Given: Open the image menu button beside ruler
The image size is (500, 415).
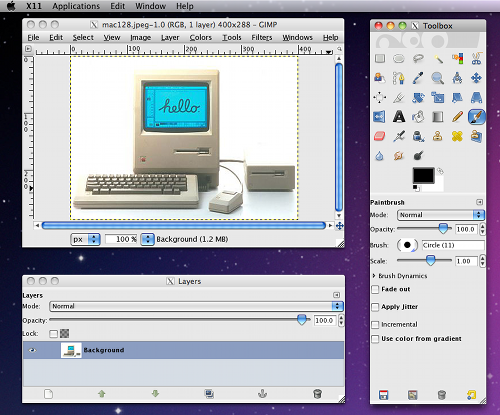Looking at the screenshot, I should 28,49.
